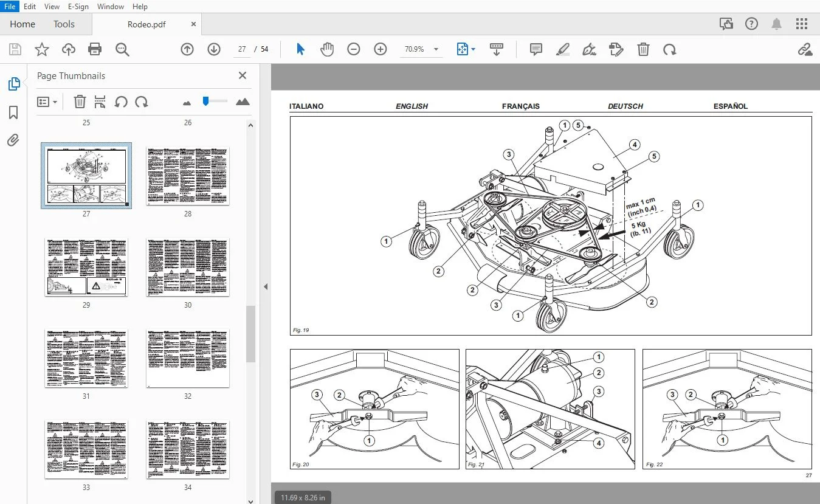The image size is (820, 504).
Task: Go to next page arrow
Action: pyautogui.click(x=214, y=49)
